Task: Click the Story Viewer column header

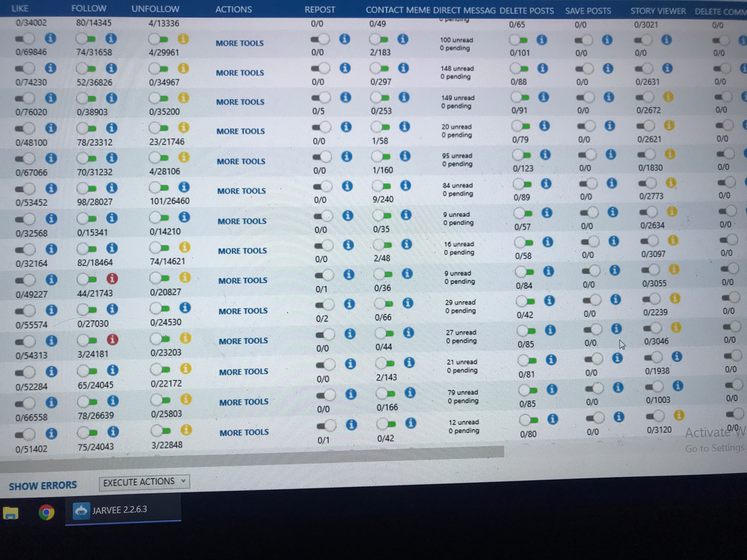Action: pyautogui.click(x=658, y=11)
